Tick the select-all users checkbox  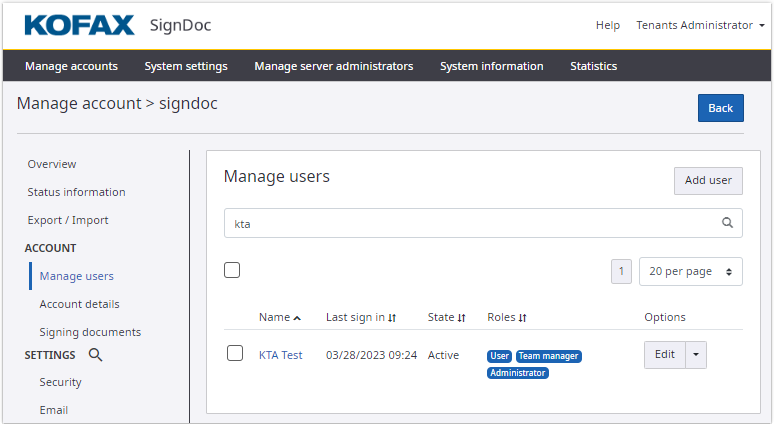(232, 270)
